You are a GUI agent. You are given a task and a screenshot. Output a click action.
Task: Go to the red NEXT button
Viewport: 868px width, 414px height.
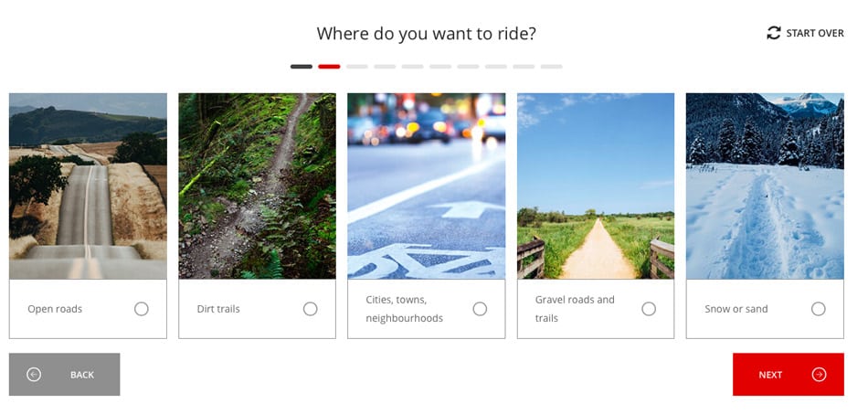pyautogui.click(x=789, y=375)
